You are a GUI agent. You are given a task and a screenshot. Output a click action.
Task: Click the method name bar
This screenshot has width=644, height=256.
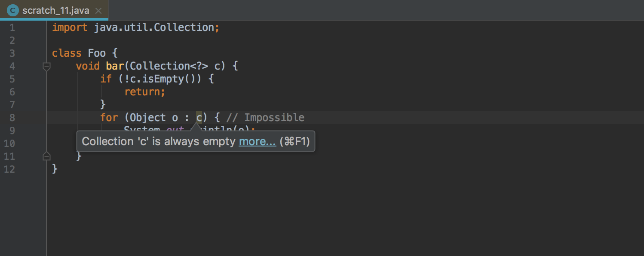coord(115,66)
